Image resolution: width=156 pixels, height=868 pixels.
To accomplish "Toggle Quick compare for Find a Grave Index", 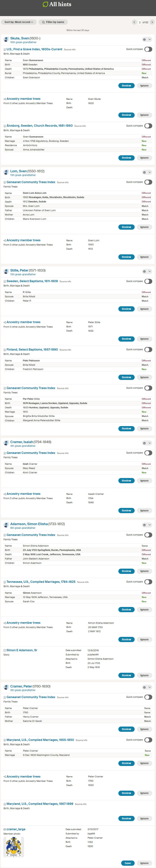I will (148, 49).
